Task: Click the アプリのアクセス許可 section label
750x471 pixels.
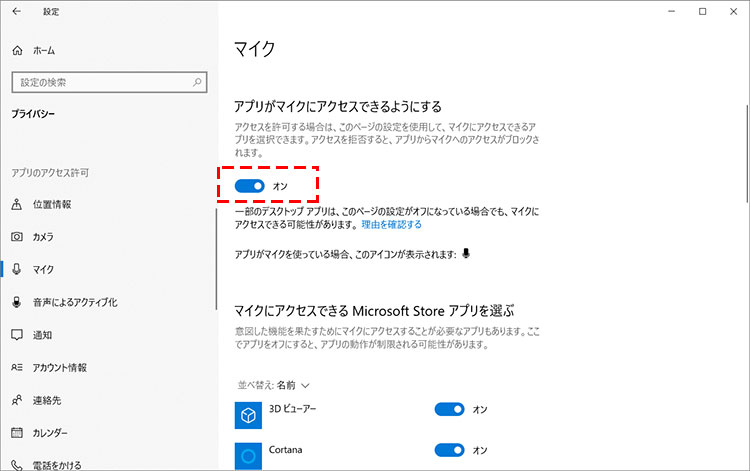Action: point(50,173)
